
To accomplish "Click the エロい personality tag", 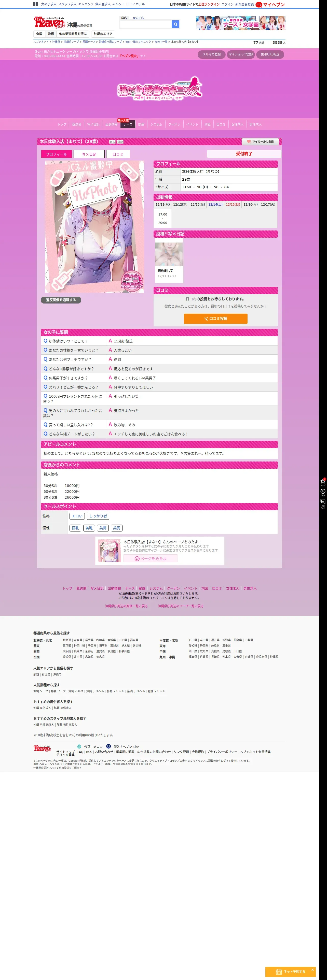I will pos(77,516).
